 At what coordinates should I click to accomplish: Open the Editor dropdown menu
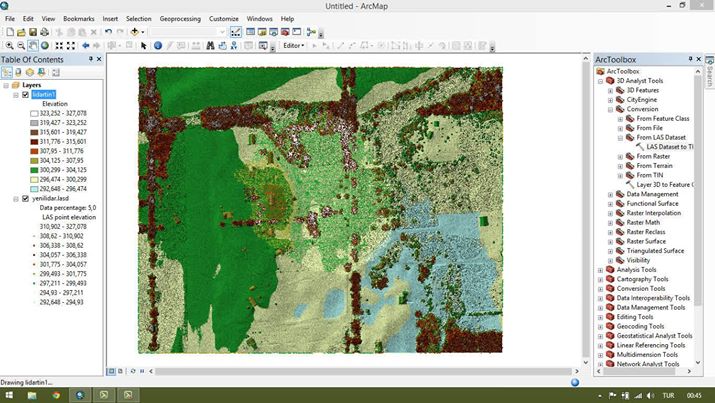point(294,46)
